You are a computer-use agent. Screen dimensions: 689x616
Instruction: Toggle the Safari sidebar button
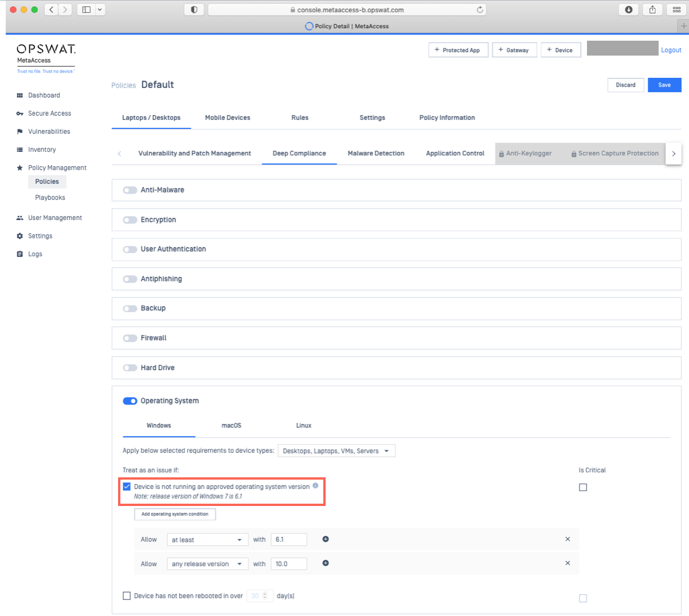point(87,9)
